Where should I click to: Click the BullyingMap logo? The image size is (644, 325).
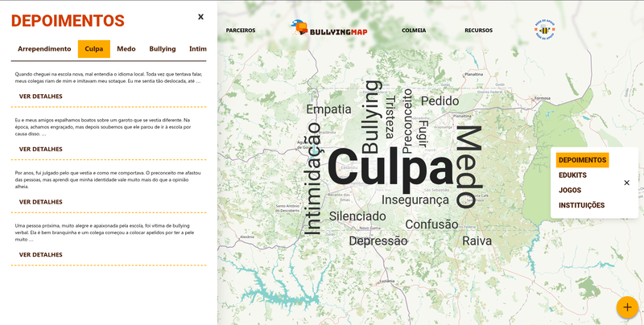tap(329, 28)
